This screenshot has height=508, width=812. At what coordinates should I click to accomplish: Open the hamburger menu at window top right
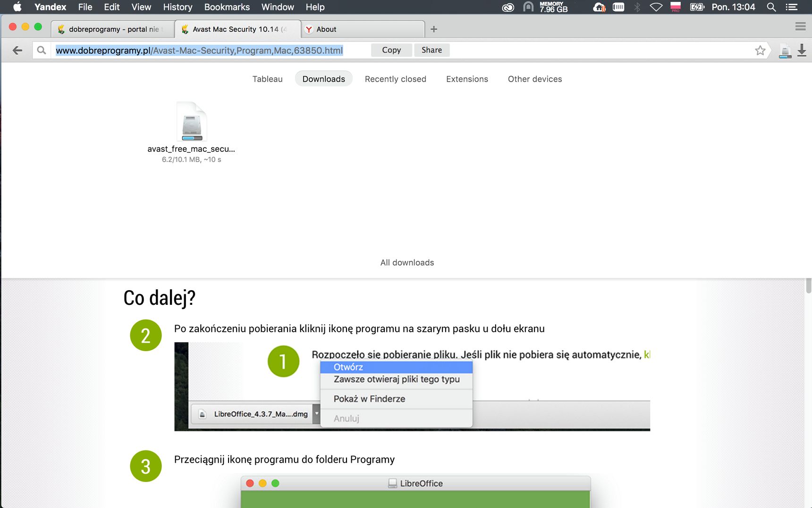coord(800,26)
